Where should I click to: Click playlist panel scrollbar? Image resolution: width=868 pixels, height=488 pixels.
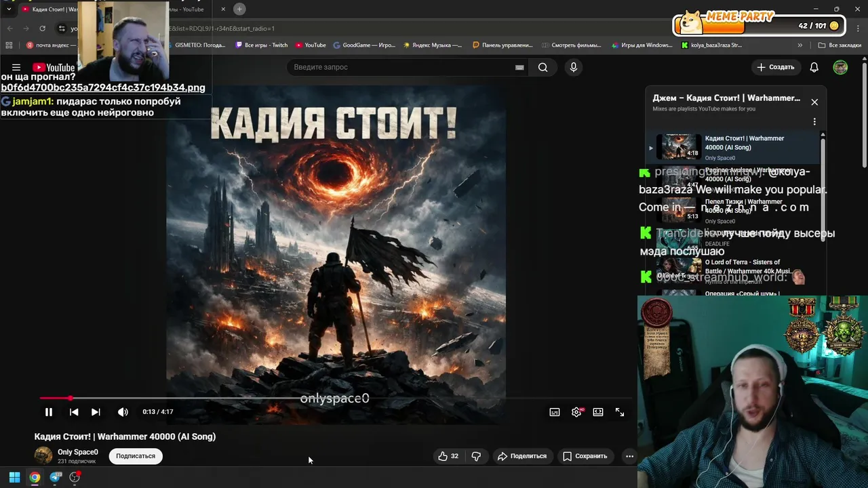pos(823,190)
